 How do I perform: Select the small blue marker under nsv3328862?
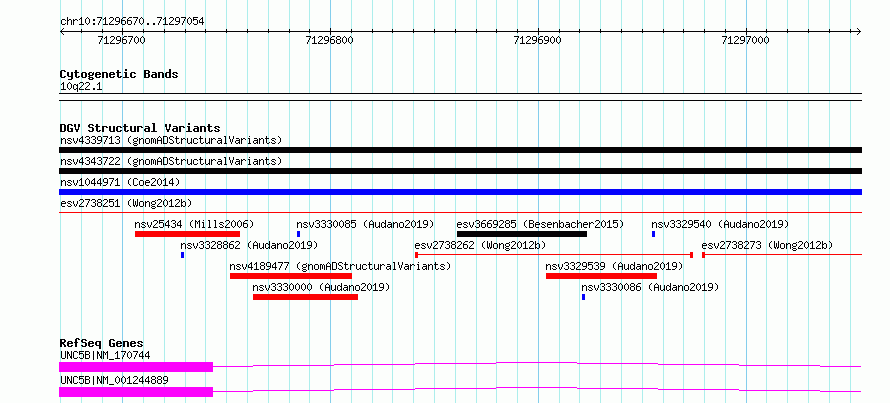(183, 255)
